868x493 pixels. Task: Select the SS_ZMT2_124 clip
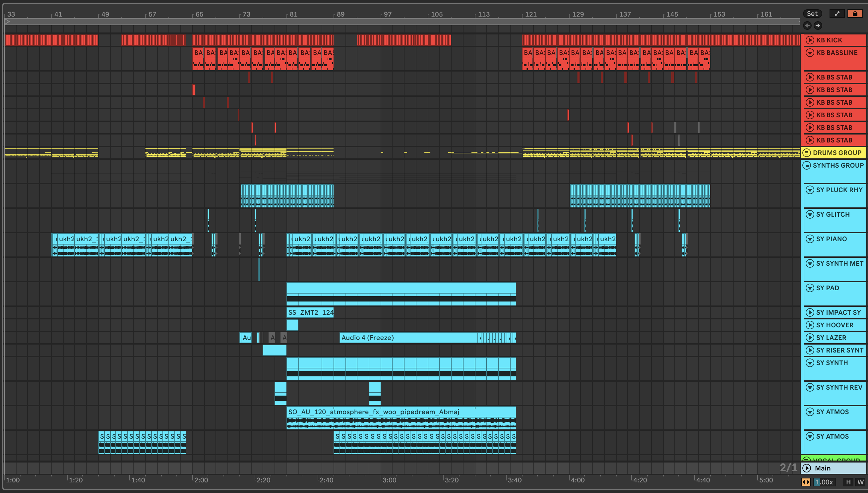(x=310, y=312)
